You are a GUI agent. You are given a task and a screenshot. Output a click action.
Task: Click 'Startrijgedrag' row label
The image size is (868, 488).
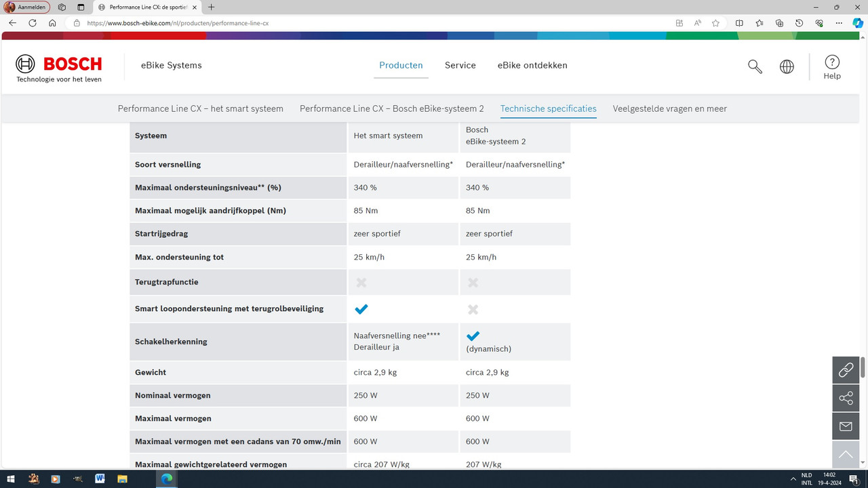click(161, 234)
